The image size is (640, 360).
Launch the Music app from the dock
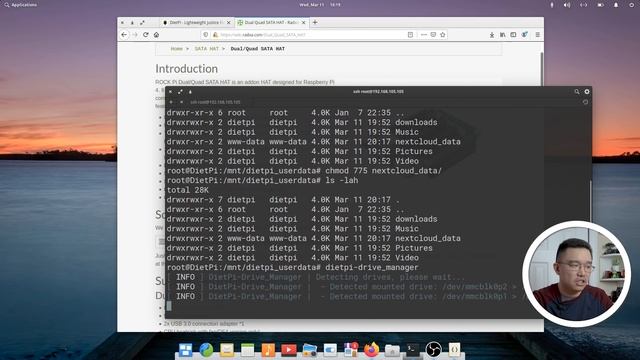[x=268, y=350]
